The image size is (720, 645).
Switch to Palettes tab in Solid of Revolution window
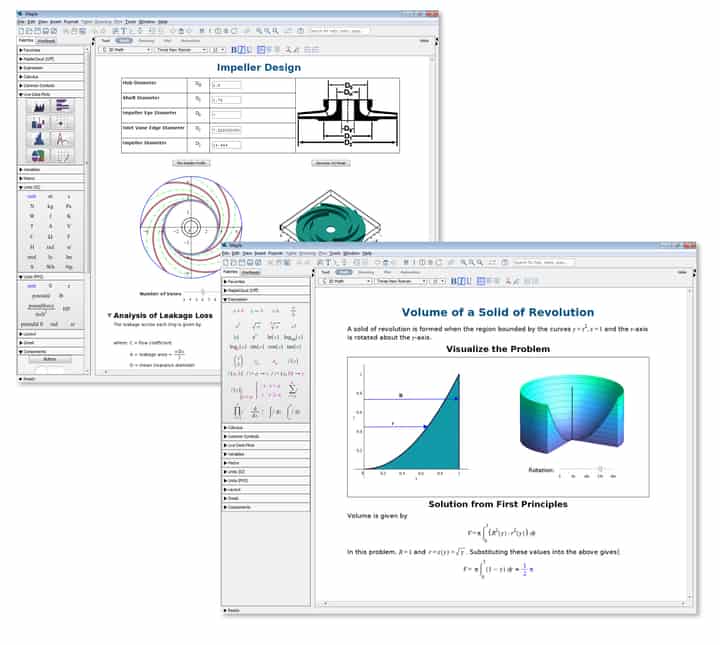[231, 272]
